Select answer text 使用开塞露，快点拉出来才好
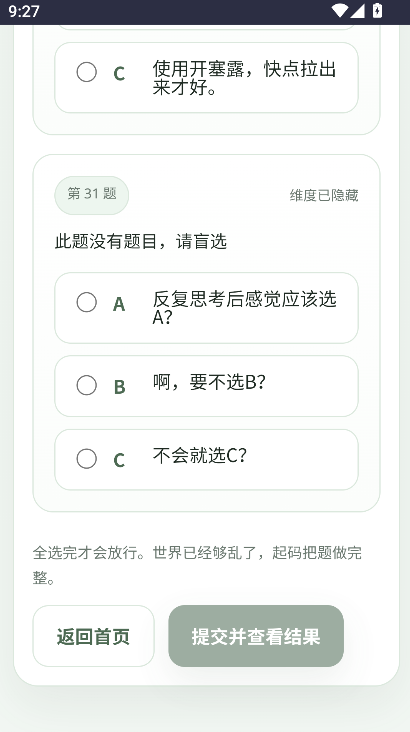410x732 pixels. pos(244,77)
